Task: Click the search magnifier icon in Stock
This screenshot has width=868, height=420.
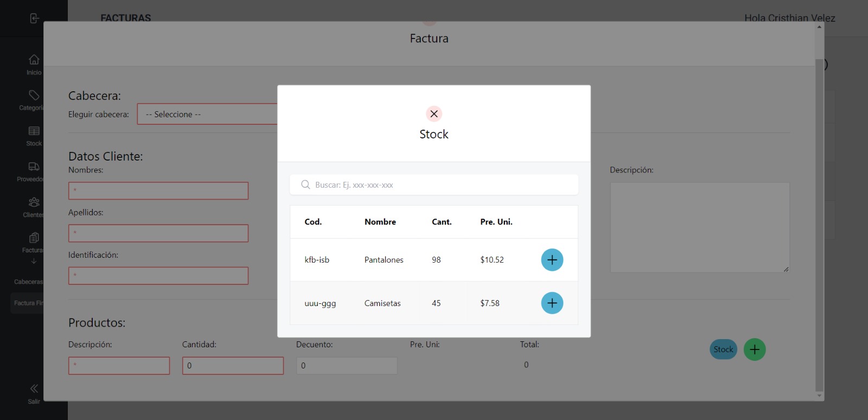Action: 305,185
